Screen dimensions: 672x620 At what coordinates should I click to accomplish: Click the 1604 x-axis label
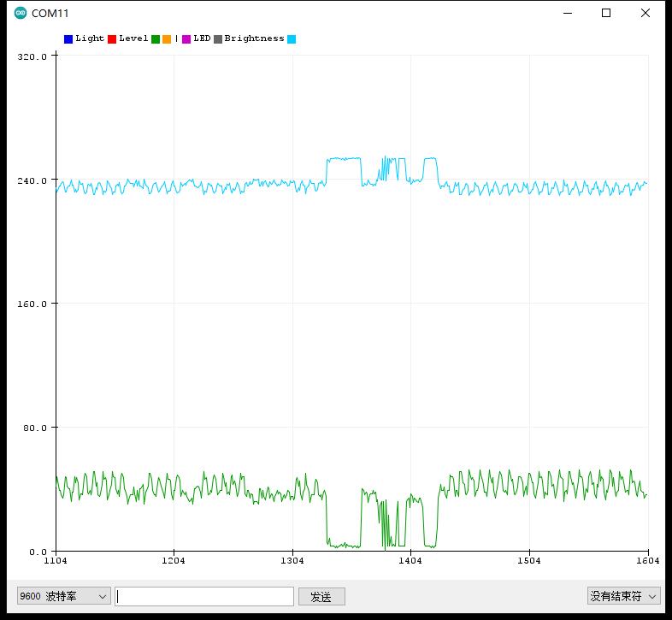point(647,560)
